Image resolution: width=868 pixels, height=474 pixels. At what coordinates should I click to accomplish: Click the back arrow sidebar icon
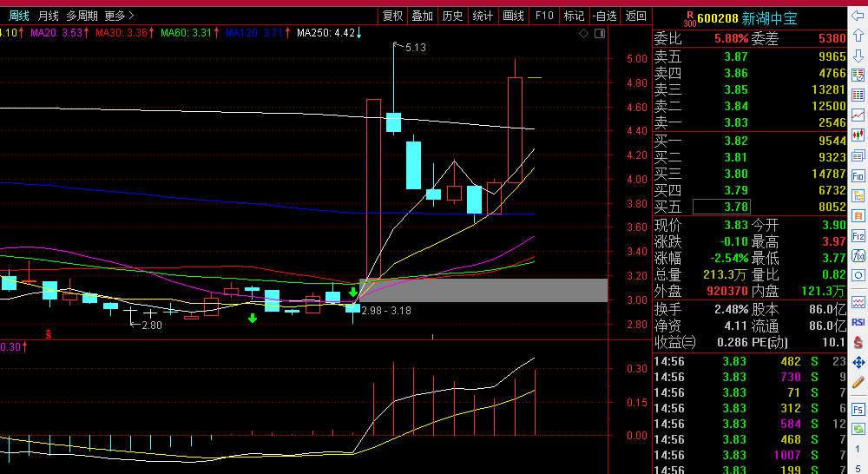(858, 16)
